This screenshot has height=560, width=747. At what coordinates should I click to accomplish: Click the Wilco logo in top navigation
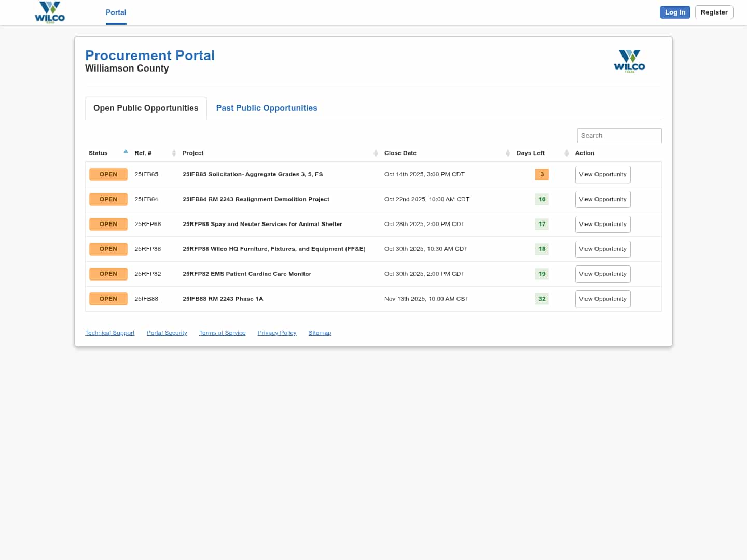coord(50,12)
